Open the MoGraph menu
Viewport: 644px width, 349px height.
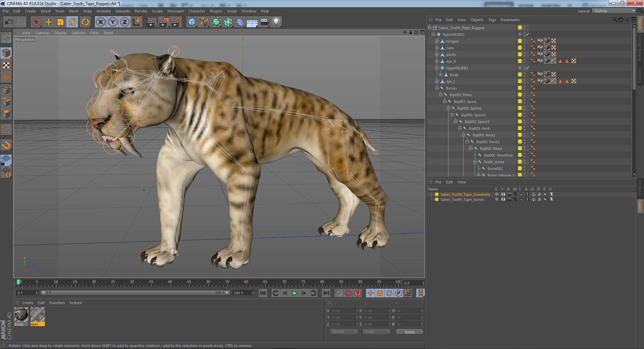click(175, 11)
